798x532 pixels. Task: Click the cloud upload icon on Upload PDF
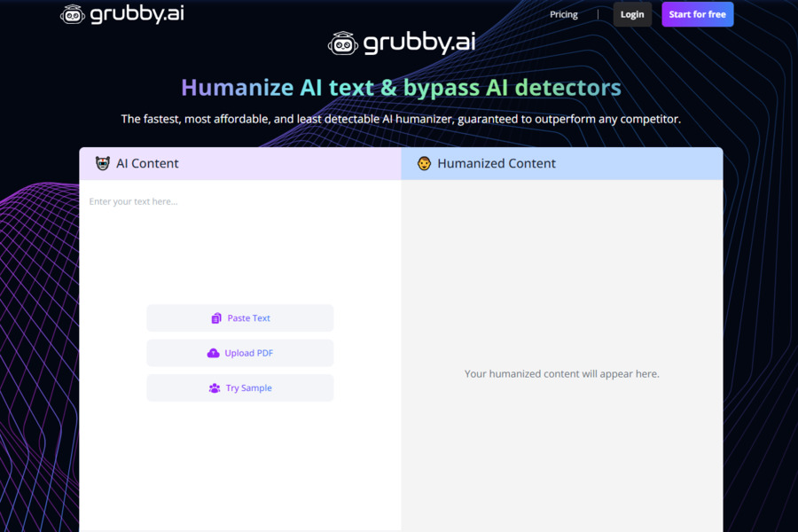(x=213, y=353)
